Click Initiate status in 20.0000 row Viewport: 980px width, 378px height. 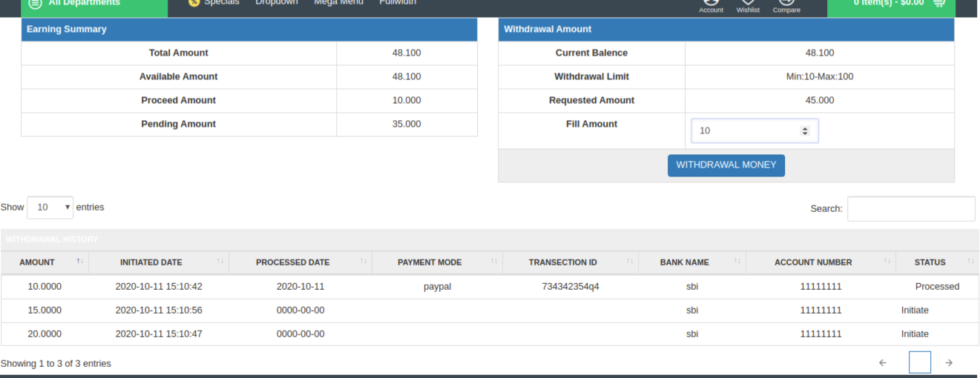[x=915, y=334]
